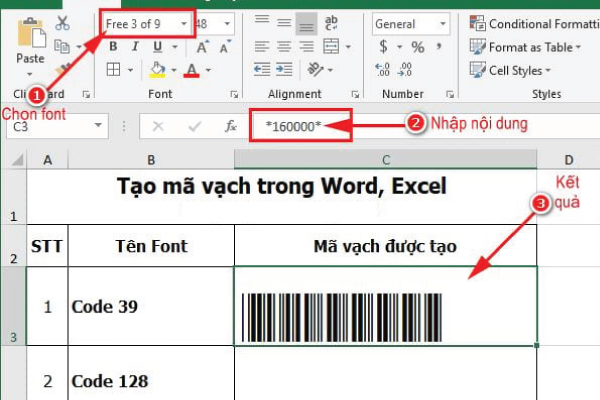600x400 pixels.
Task: Open Alignment dialog launcher
Action: coord(355,94)
